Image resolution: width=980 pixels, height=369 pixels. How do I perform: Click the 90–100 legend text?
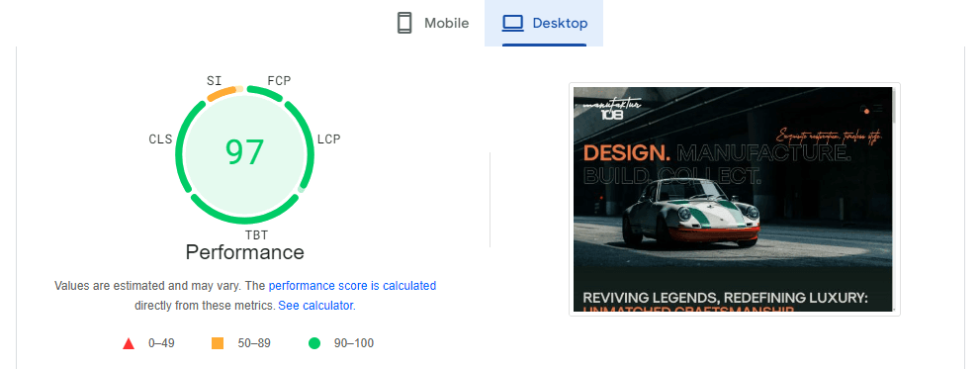(x=354, y=343)
